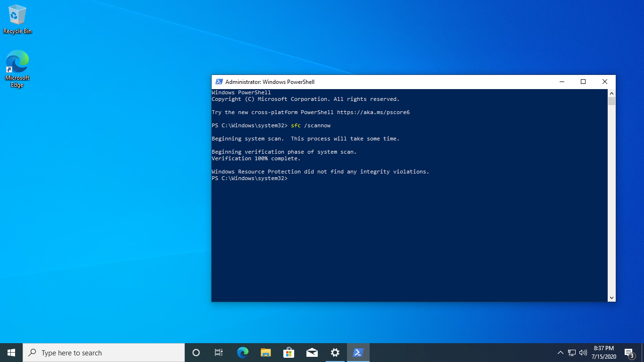644x362 pixels.
Task: Show hidden system tray icons
Action: click(x=561, y=353)
